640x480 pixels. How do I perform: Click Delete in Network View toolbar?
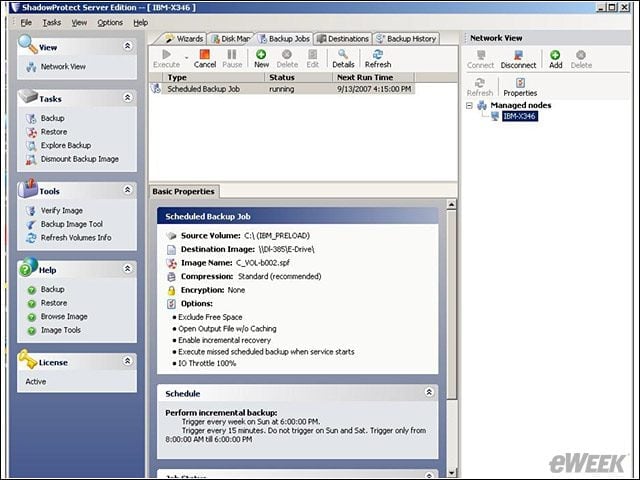pyautogui.click(x=581, y=60)
